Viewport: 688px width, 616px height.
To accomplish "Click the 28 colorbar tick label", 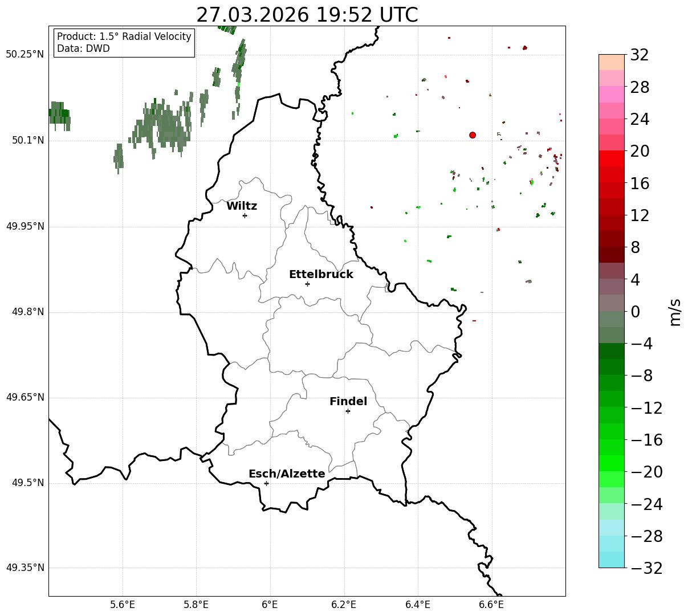I will pos(639,88).
